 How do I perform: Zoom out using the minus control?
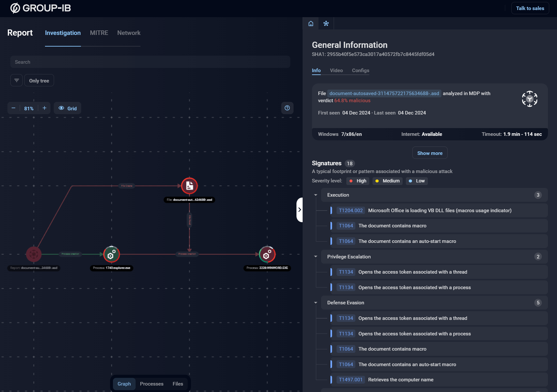pos(13,108)
